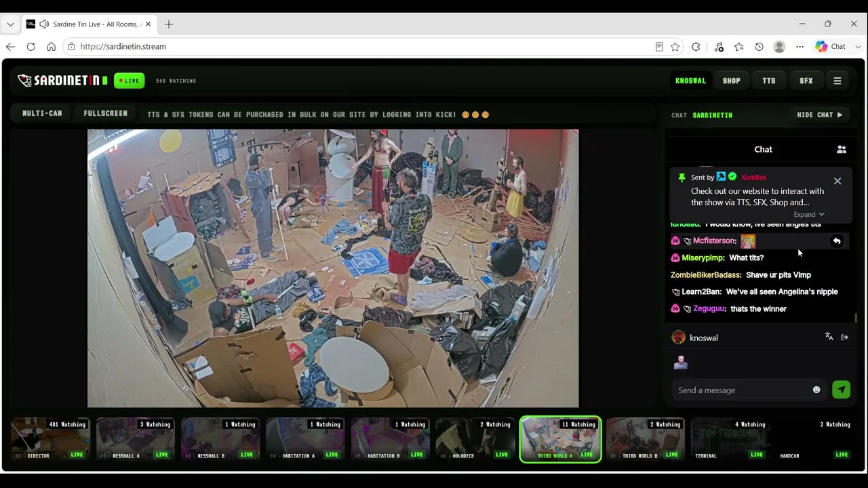Select the Sardine Tin Live browser tab
This screenshot has height=488, width=868.
click(x=88, y=24)
